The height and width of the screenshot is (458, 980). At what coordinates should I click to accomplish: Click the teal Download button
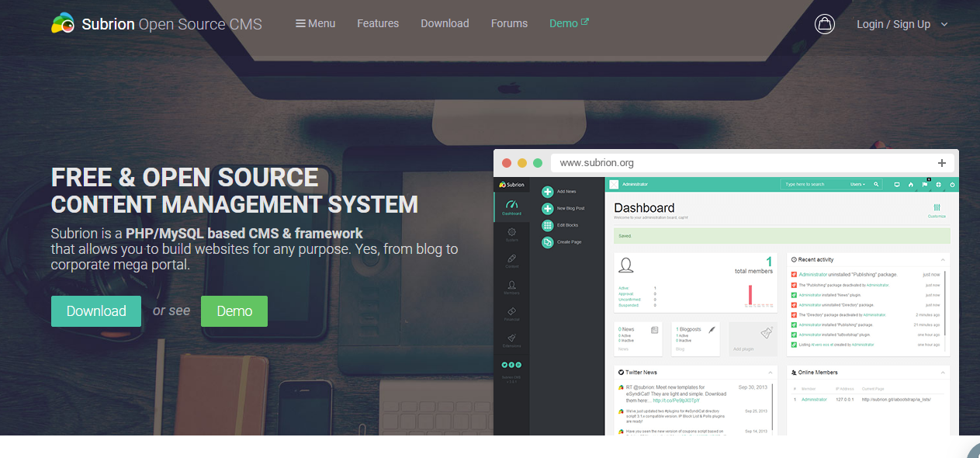pyautogui.click(x=96, y=311)
